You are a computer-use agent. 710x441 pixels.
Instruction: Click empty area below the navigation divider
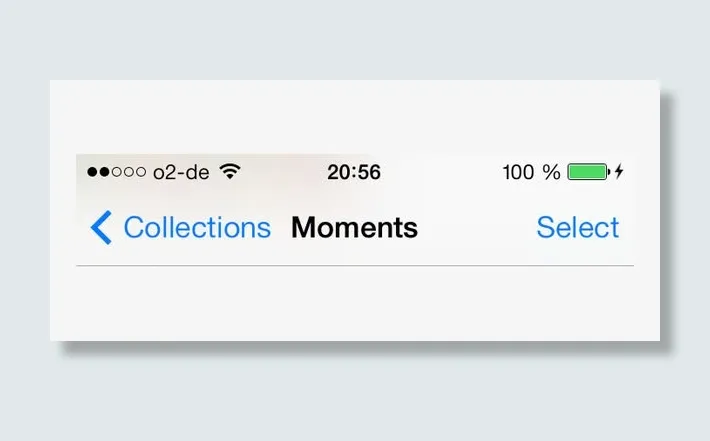[x=355, y=303]
